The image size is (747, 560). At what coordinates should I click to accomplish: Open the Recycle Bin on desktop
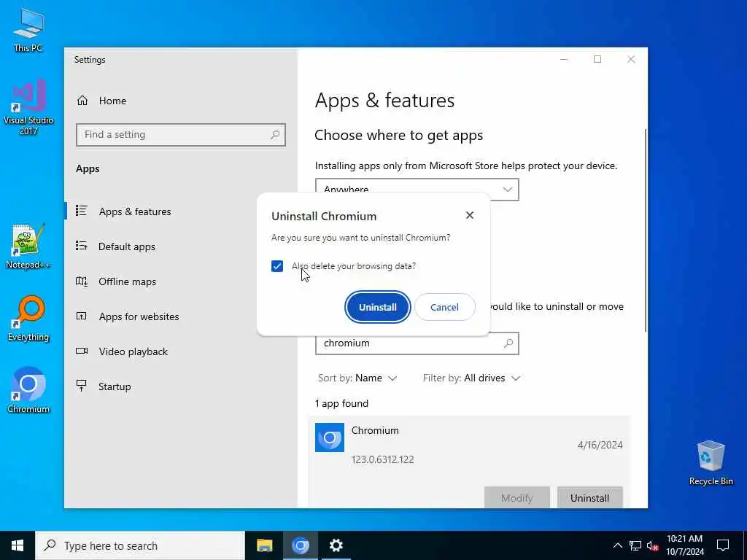(711, 463)
